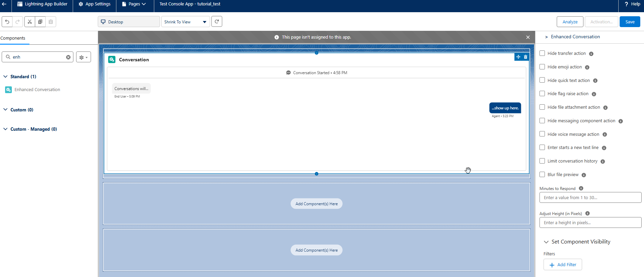Click the refresh canvas icon
644x277 pixels.
point(217,22)
